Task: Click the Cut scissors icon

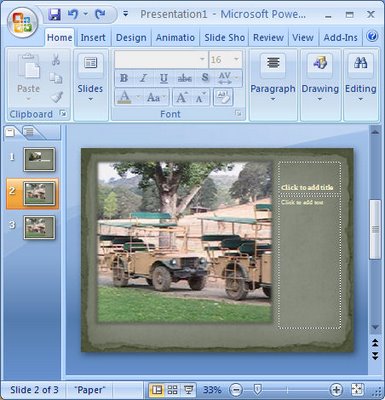Action: click(x=56, y=60)
